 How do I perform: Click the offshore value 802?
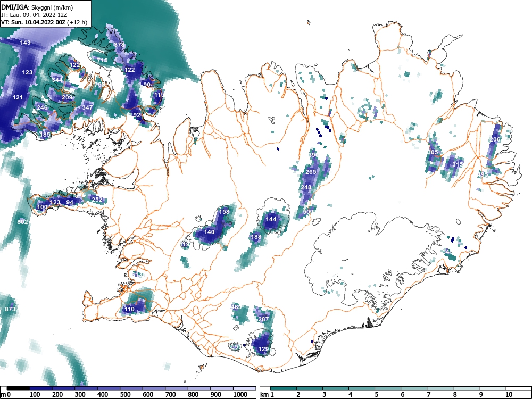[22, 222]
